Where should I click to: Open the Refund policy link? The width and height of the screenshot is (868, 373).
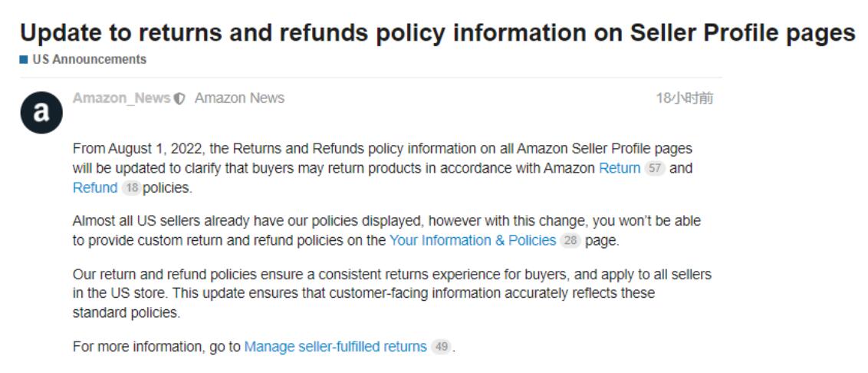(95, 188)
